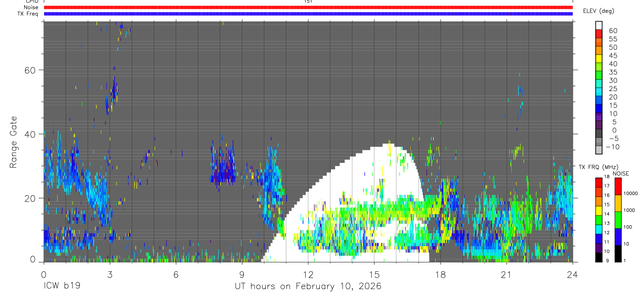Pick the lightest gray bottom swatch of ELEV colorbar
This screenshot has height=297, width=644.
point(599,149)
